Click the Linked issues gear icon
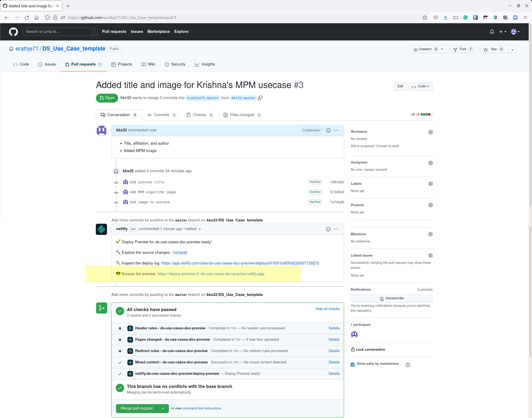This screenshot has width=532, height=418. point(430,255)
